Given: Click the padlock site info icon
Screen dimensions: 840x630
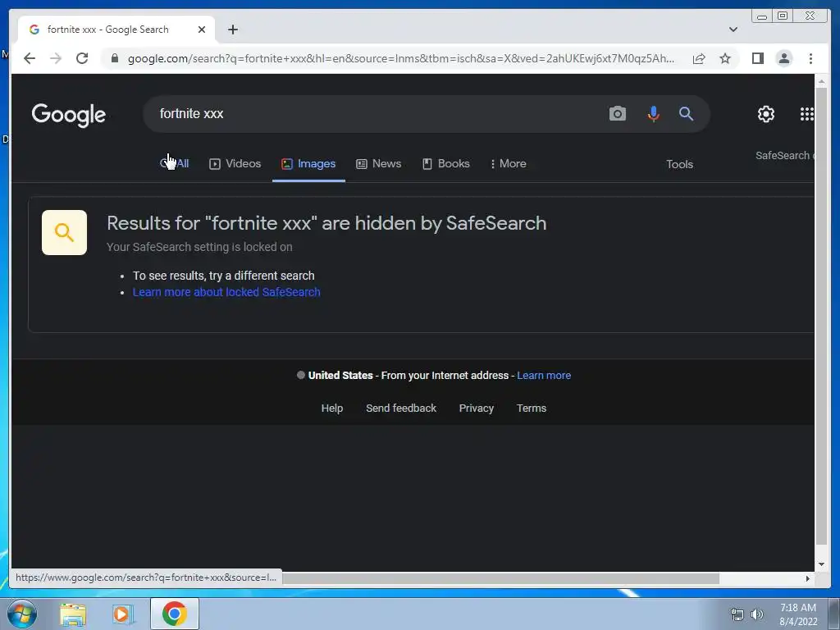Looking at the screenshot, I should 115,58.
